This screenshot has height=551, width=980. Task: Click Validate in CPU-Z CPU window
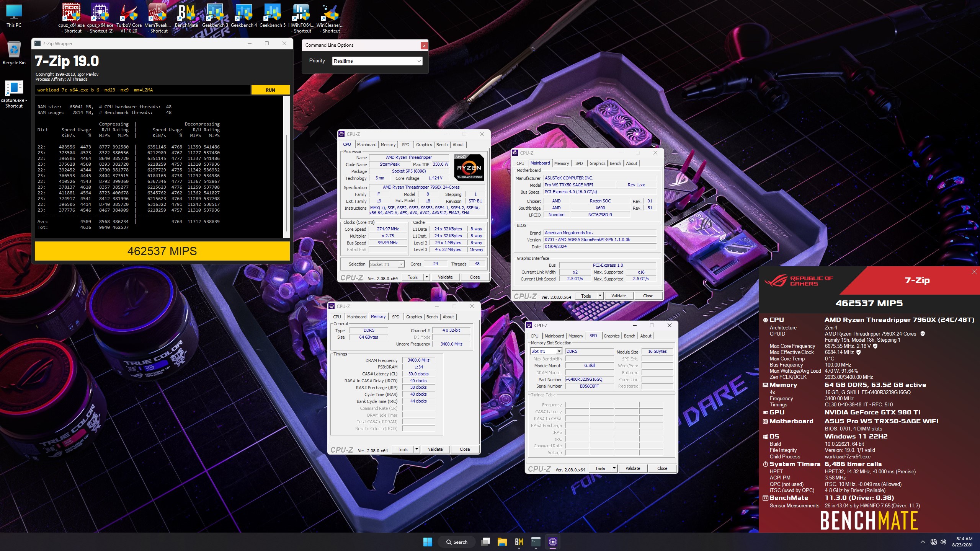(445, 277)
